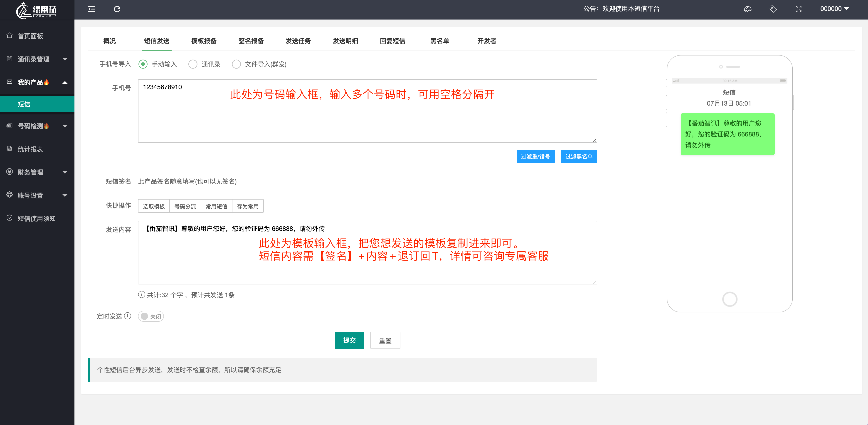868x425 pixels.
Task: Click the home icon for 首页面板
Action: tap(10, 35)
